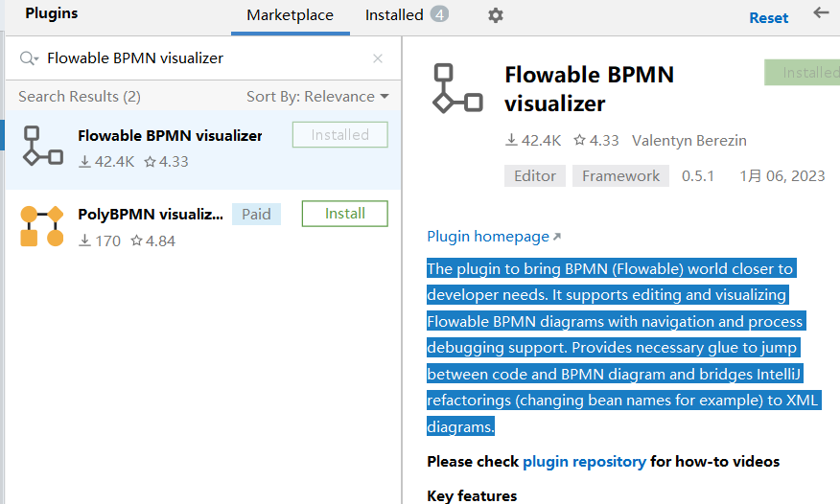
Task: Click Flowable list item downloads 42.4K
Action: [x=106, y=162]
